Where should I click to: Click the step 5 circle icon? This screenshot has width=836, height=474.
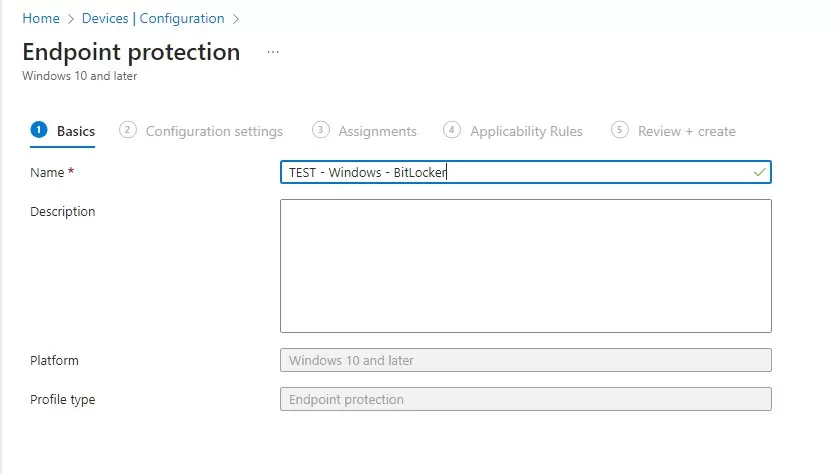pyautogui.click(x=620, y=130)
